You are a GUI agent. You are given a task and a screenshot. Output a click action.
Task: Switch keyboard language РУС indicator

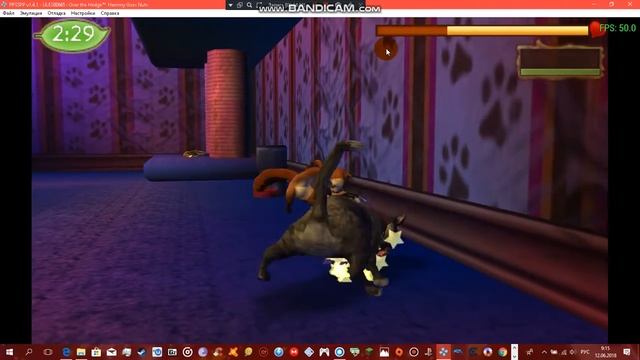584,352
